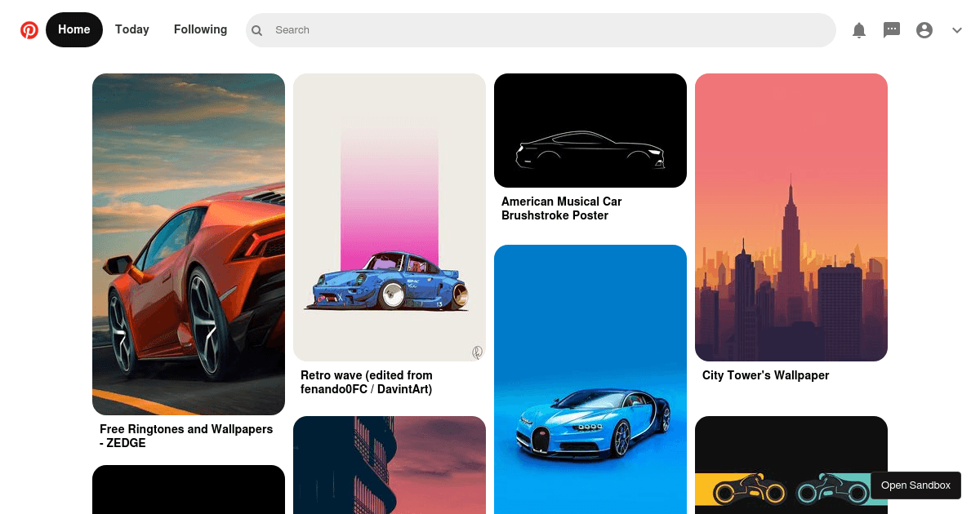Click the red Lamborghini wallpaper thumbnail
Viewport: 980px width, 514px height.
tap(189, 244)
